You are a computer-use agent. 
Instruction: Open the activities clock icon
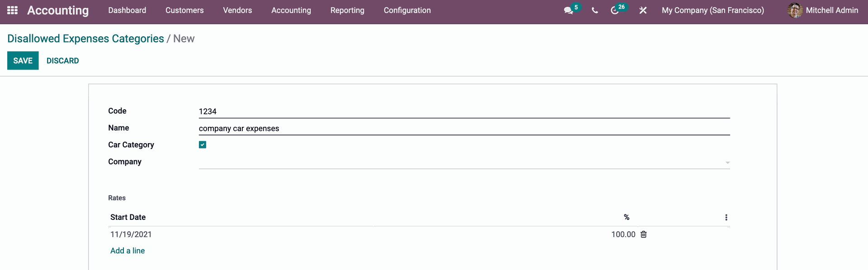click(614, 10)
